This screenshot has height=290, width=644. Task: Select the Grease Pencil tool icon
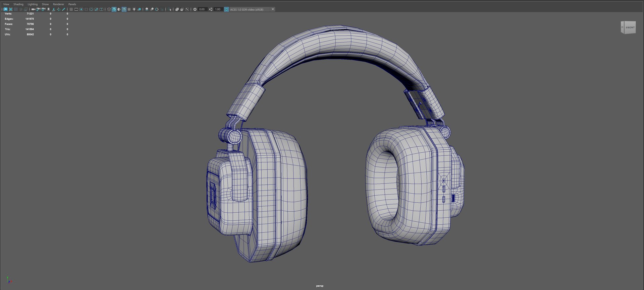(x=63, y=9)
